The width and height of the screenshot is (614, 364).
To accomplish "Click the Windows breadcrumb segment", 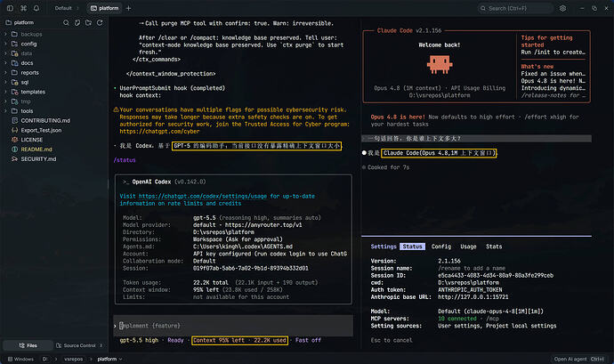I will [x=20, y=359].
